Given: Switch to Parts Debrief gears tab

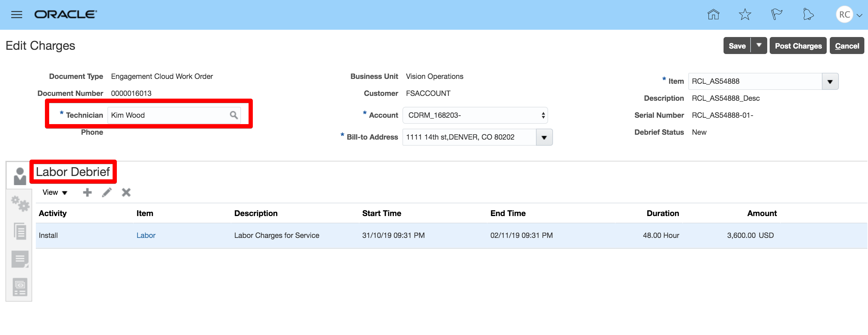Looking at the screenshot, I should tap(20, 204).
